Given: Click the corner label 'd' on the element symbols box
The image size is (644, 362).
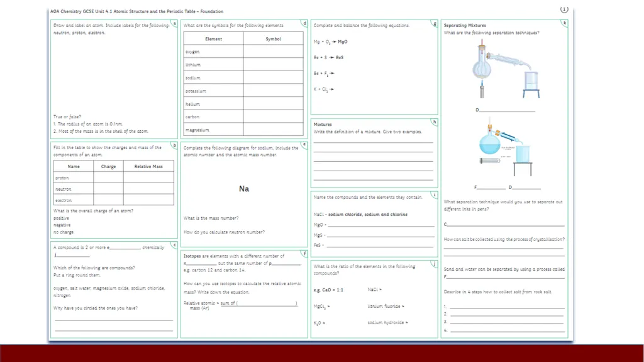Looking at the screenshot, I should coord(304,23).
